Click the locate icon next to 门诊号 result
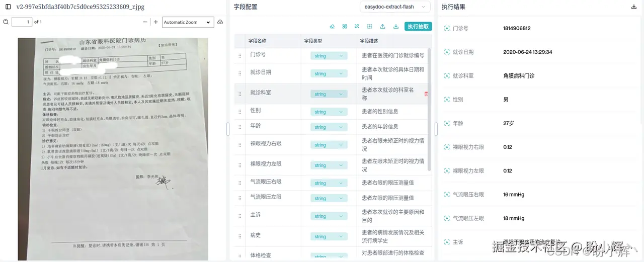The height and width of the screenshot is (262, 644). [x=447, y=28]
